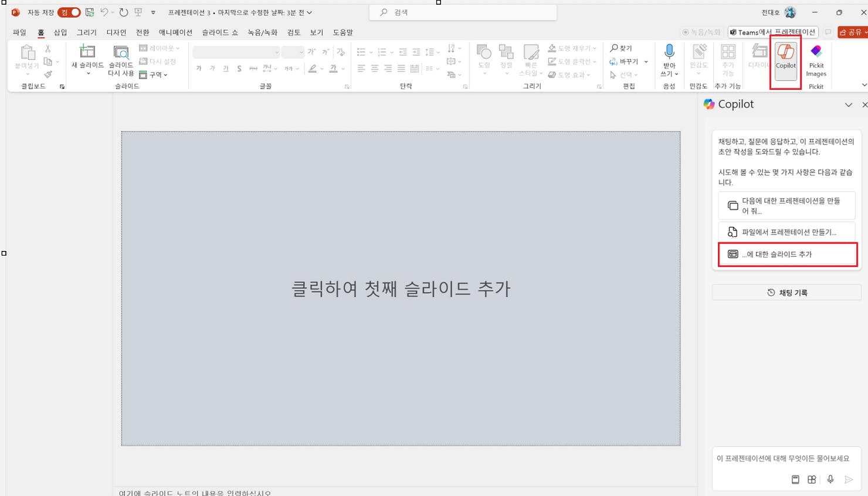Image resolution: width=868 pixels, height=496 pixels.
Task: Open Copilot from the ribbon
Action: [x=785, y=61]
